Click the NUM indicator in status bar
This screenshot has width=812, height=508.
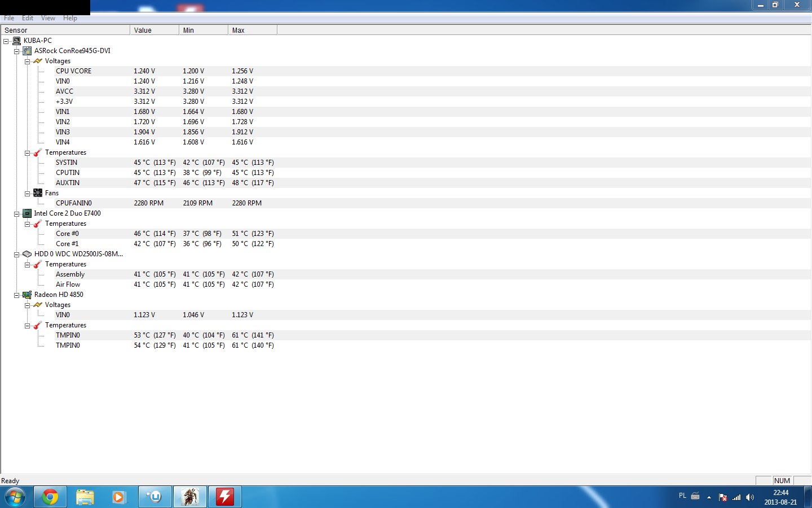(782, 481)
